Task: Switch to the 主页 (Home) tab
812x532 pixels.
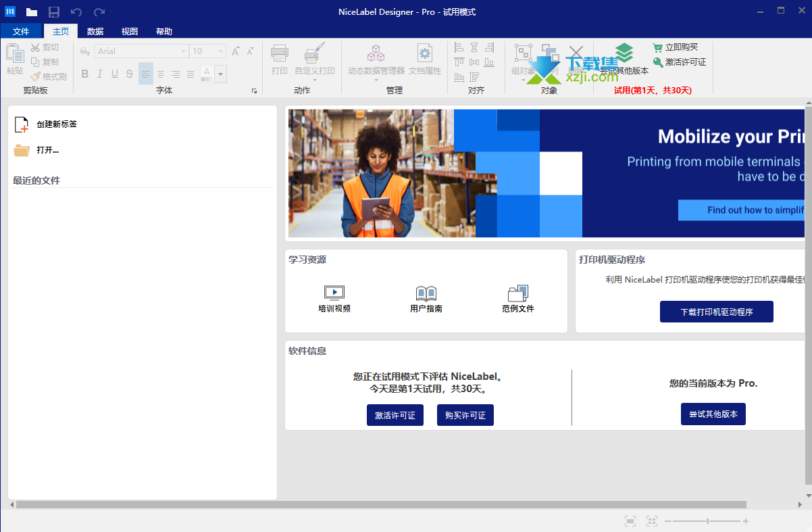Action: 61,31
